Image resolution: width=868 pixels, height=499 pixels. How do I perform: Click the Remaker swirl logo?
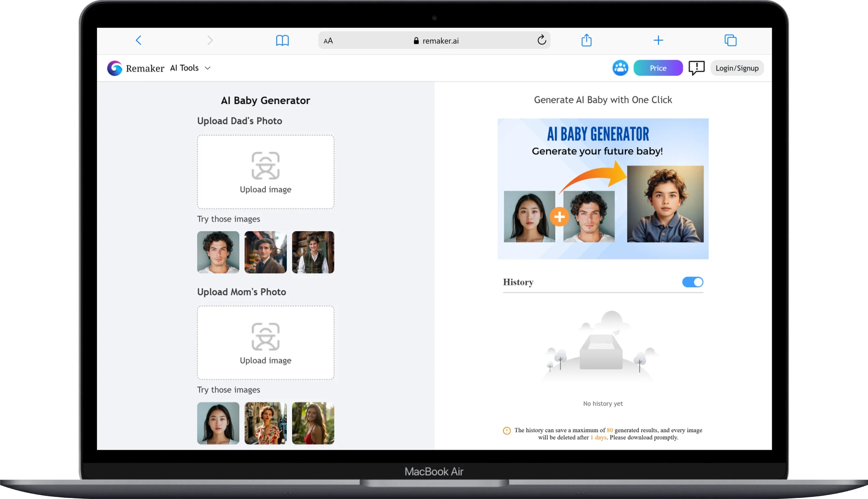click(x=115, y=68)
